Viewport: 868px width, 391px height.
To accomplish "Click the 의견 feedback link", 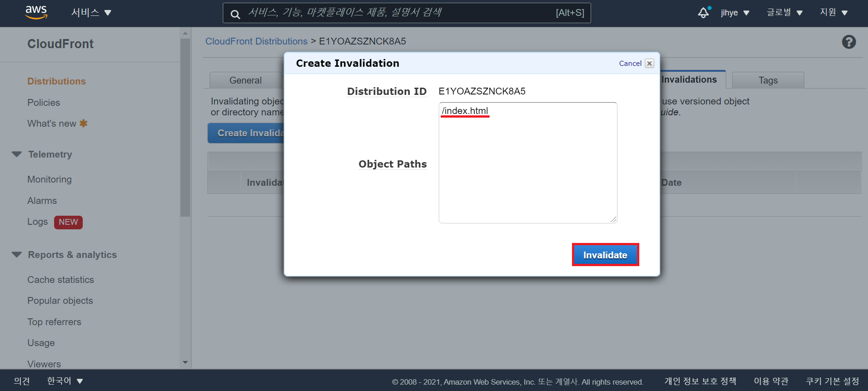I will tap(22, 381).
